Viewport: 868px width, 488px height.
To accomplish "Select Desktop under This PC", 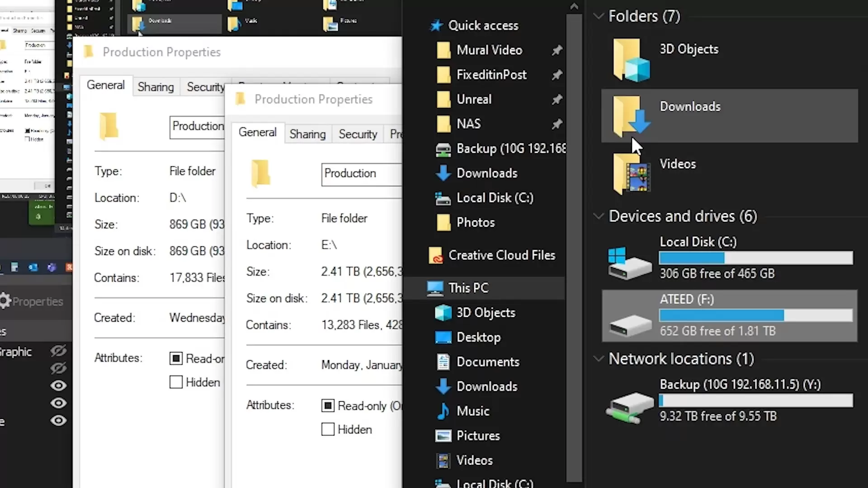I will 478,338.
